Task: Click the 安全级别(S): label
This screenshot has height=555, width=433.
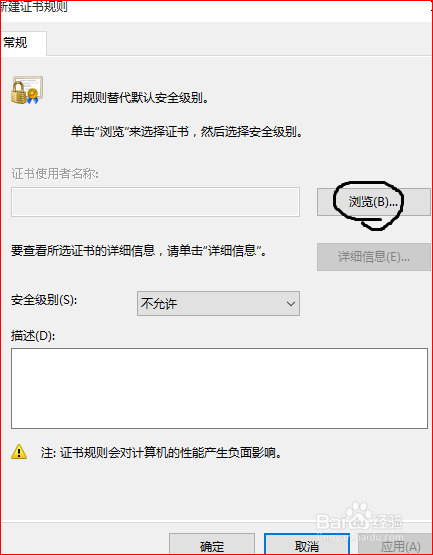Action: click(x=44, y=300)
